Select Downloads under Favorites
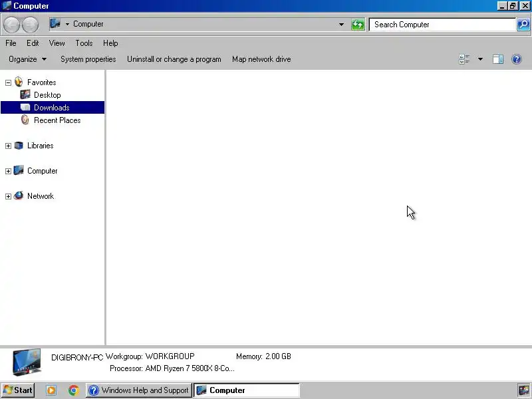 [52, 108]
